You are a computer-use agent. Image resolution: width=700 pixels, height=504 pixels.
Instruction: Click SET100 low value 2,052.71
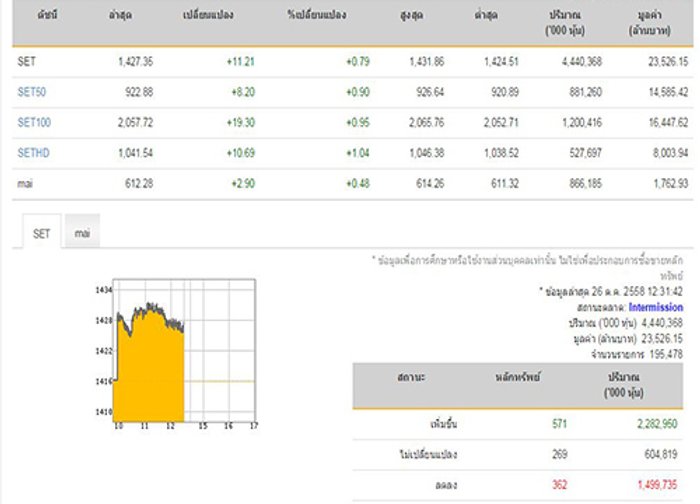coord(501,122)
